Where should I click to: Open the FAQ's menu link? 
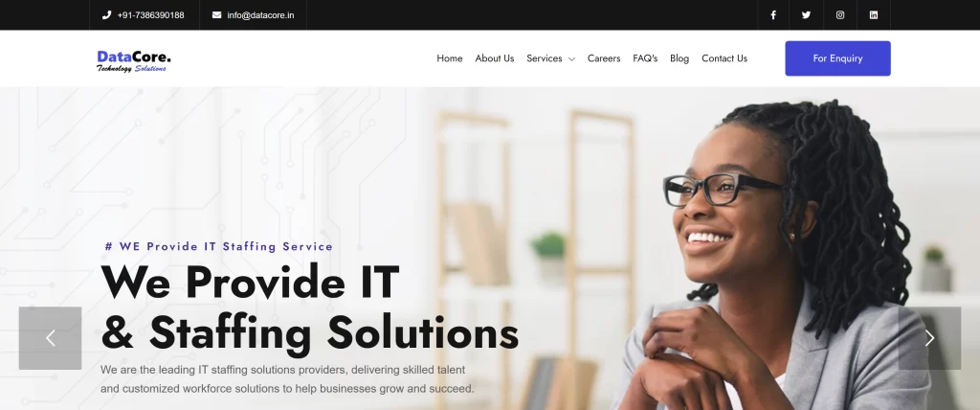click(645, 58)
